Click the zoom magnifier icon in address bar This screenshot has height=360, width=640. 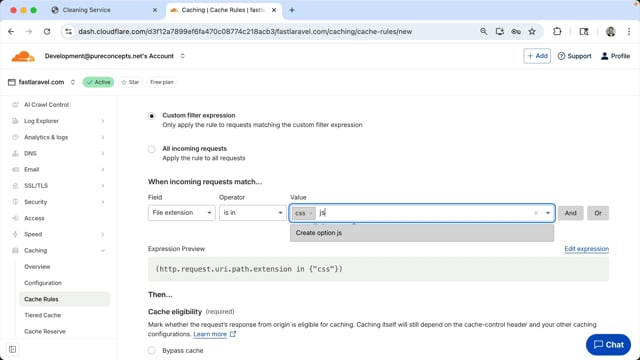[483, 31]
